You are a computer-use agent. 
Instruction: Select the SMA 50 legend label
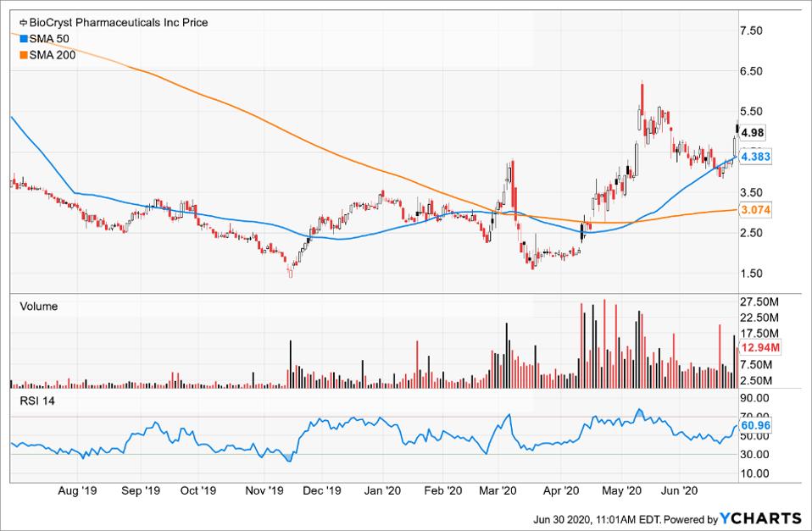(48, 39)
